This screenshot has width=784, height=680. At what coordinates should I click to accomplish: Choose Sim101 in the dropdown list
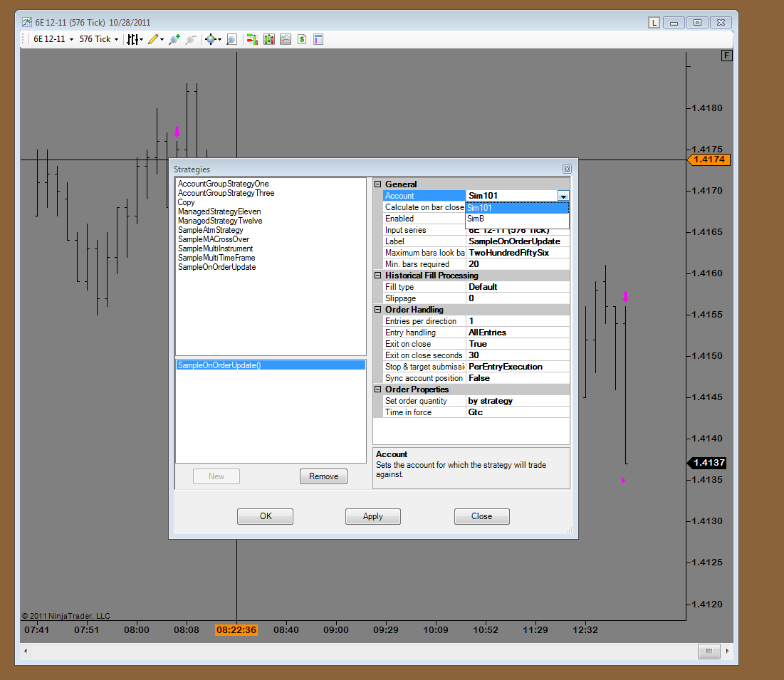(480, 208)
